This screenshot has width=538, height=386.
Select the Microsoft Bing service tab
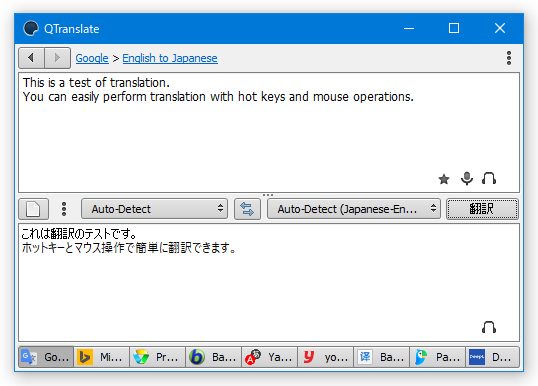click(102, 357)
